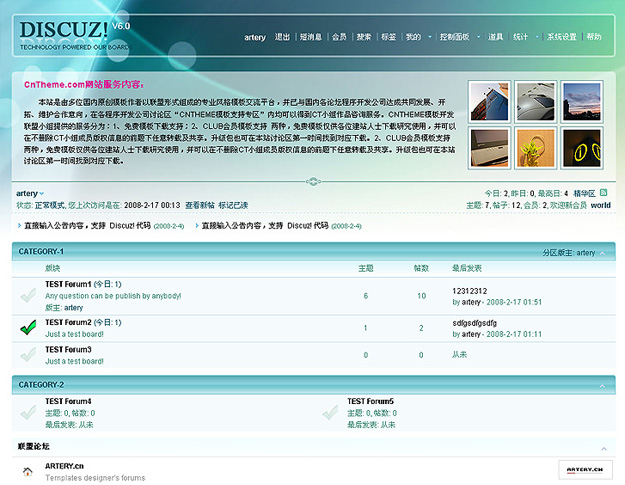Collapse the CATEGORY-1 section
This screenshot has height=485, width=625.
604,253
